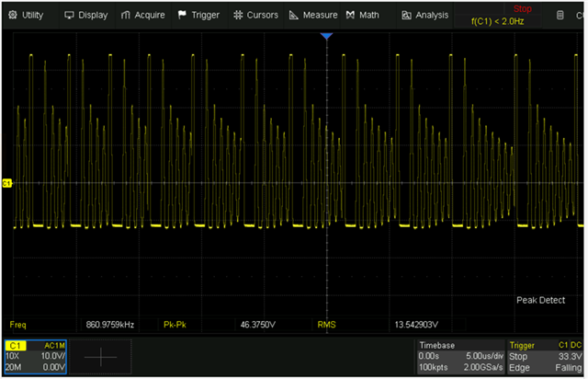This screenshot has height=379, width=588.
Task: Click the 5.00us/div timebase value
Action: coord(484,356)
